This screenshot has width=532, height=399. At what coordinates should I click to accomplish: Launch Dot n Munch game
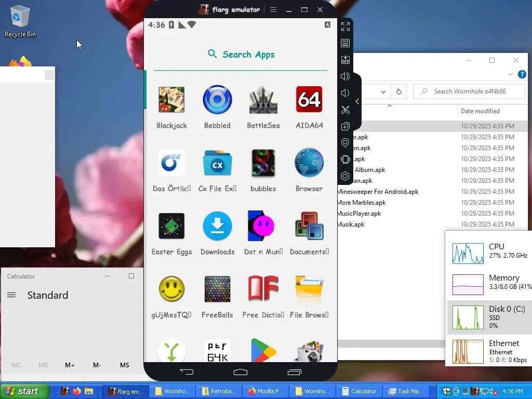(x=261, y=226)
